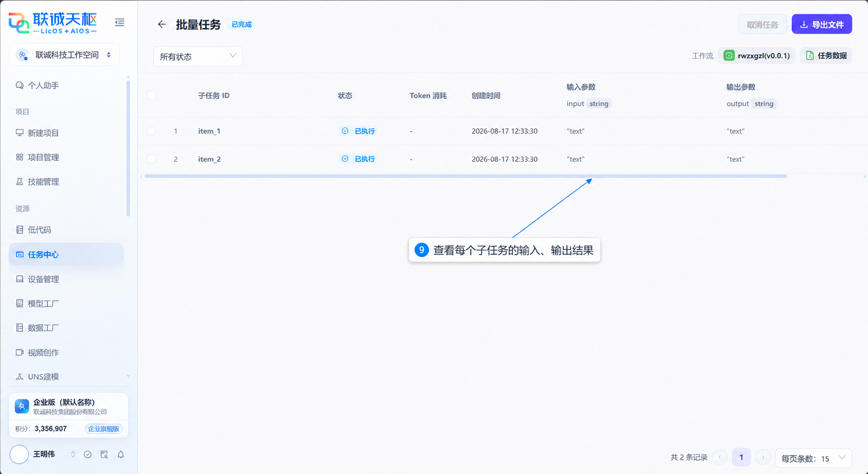
Task: Click the previous page arrow in pagination
Action: (720, 458)
